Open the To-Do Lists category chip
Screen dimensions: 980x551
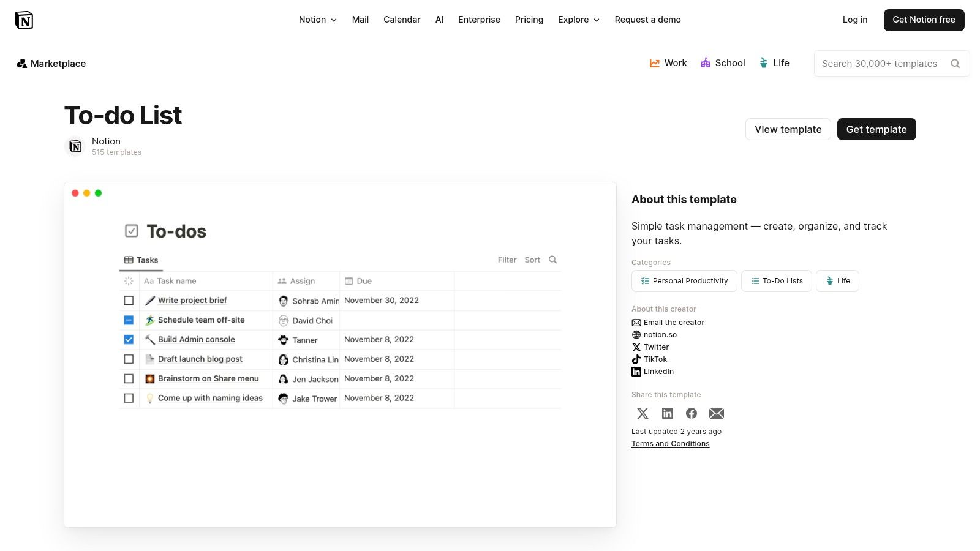777,281
